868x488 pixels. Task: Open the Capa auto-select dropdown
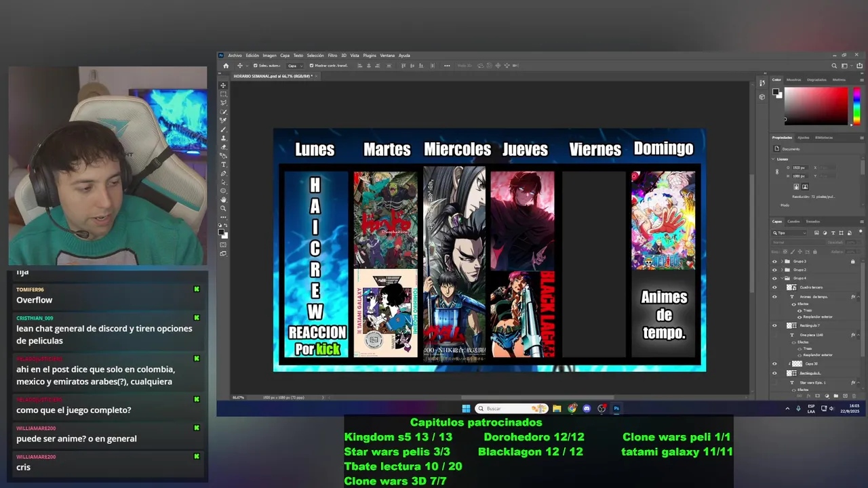coord(294,66)
